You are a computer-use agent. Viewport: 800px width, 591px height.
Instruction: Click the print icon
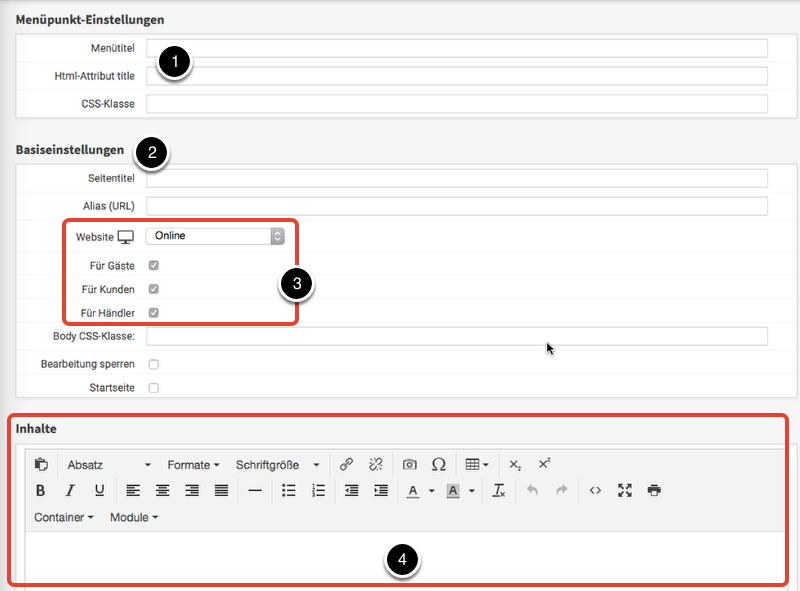pos(654,490)
